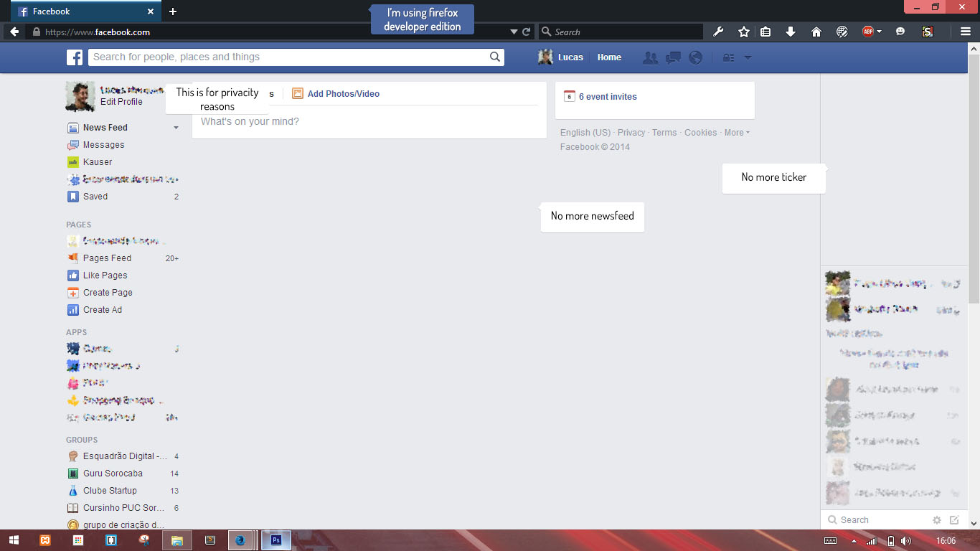Click Privacy footer link
The width and height of the screenshot is (980, 551).
631,133
